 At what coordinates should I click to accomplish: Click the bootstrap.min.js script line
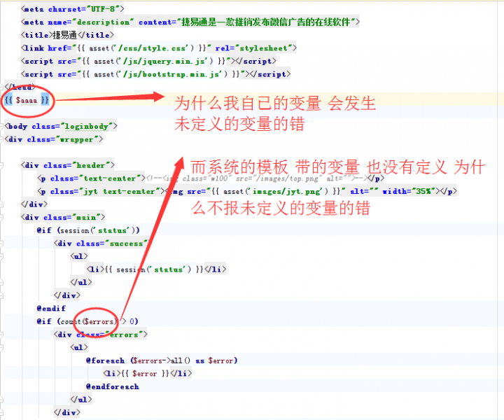(155, 74)
